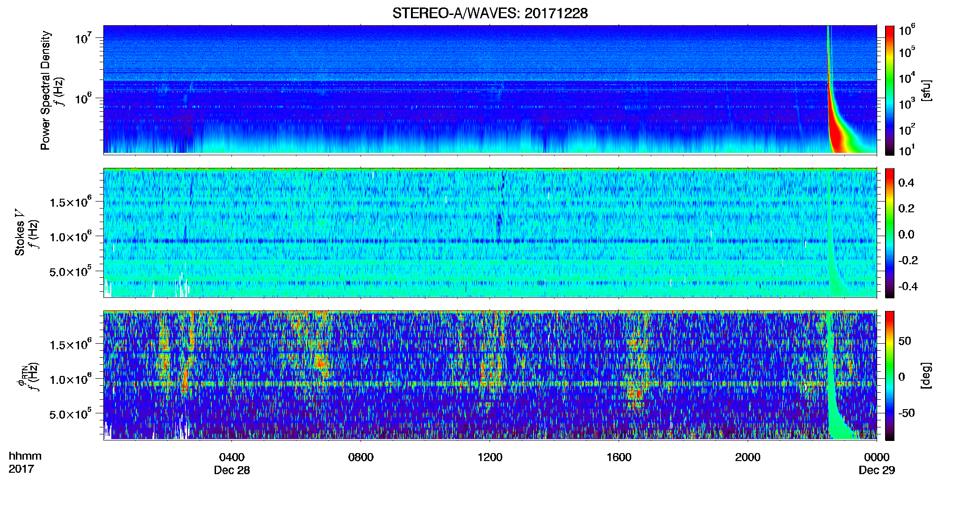980x505 pixels.
Task: Click the 0.4 label on Stokes colorbar
Action: (x=906, y=183)
